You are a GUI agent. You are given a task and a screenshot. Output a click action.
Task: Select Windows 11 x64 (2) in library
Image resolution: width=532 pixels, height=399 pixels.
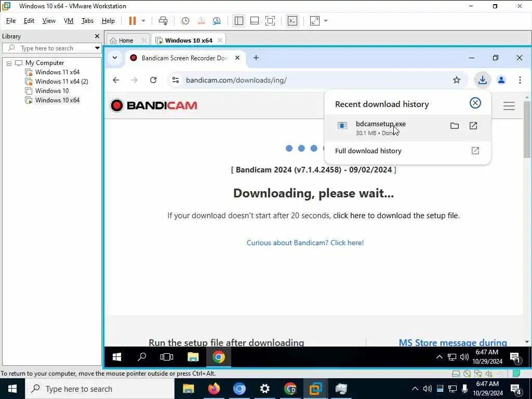tap(57, 82)
